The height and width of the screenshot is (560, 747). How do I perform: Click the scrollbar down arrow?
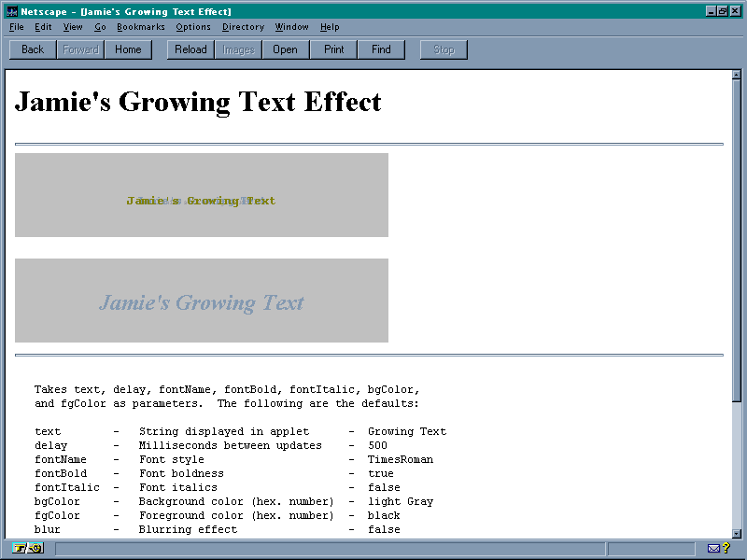736,532
